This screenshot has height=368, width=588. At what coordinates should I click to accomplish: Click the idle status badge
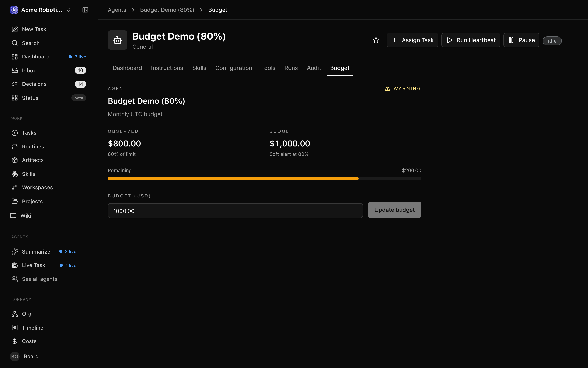(552, 41)
